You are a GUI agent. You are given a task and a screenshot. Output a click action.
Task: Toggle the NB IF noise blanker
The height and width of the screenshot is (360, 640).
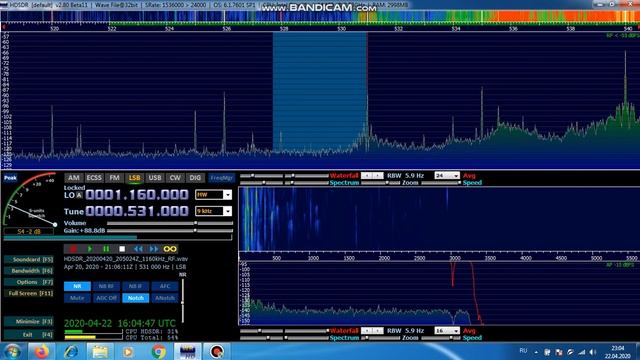coord(136,286)
